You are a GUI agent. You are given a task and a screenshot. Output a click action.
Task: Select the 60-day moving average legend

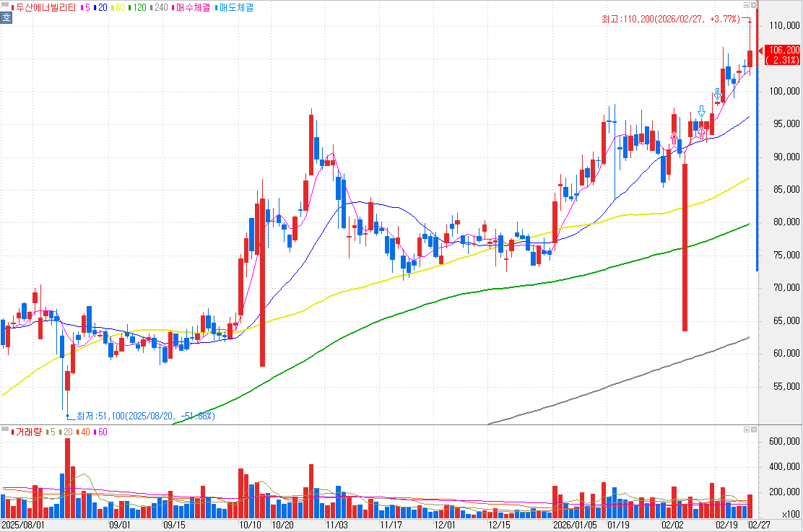[x=120, y=7]
